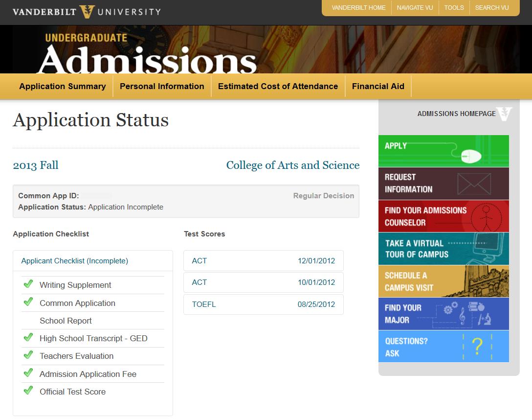Click the Questions? Ask banner
532x420 pixels.
[x=443, y=347]
